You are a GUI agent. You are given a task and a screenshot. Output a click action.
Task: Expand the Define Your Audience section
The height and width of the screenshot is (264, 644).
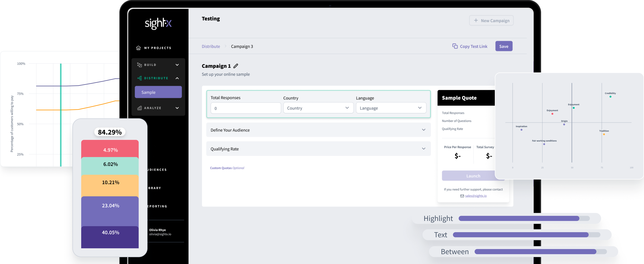tap(318, 130)
